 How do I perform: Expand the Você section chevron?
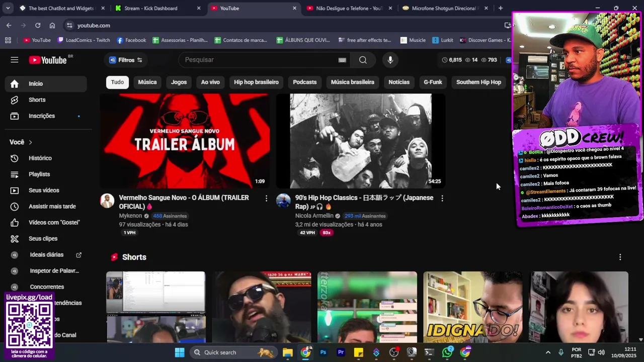pyautogui.click(x=30, y=142)
